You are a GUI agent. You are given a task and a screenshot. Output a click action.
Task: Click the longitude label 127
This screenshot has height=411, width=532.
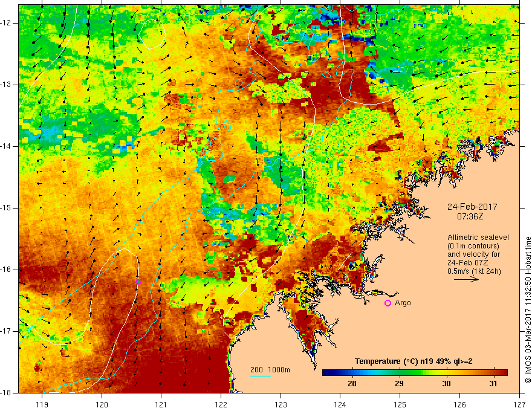(x=519, y=404)
